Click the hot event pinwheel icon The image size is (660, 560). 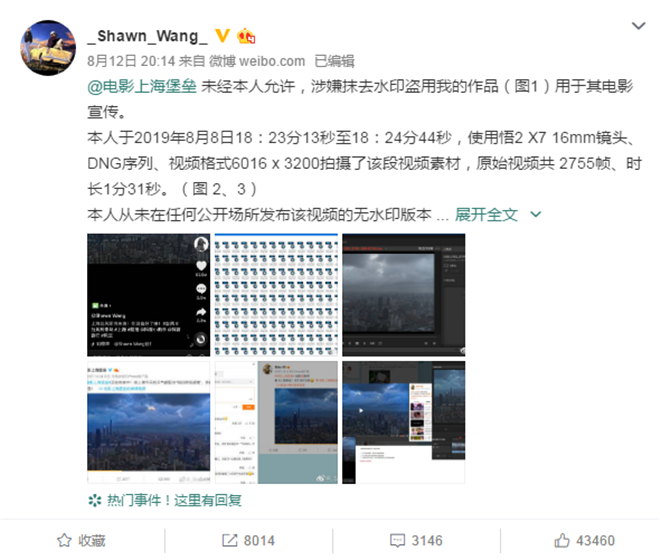(95, 500)
